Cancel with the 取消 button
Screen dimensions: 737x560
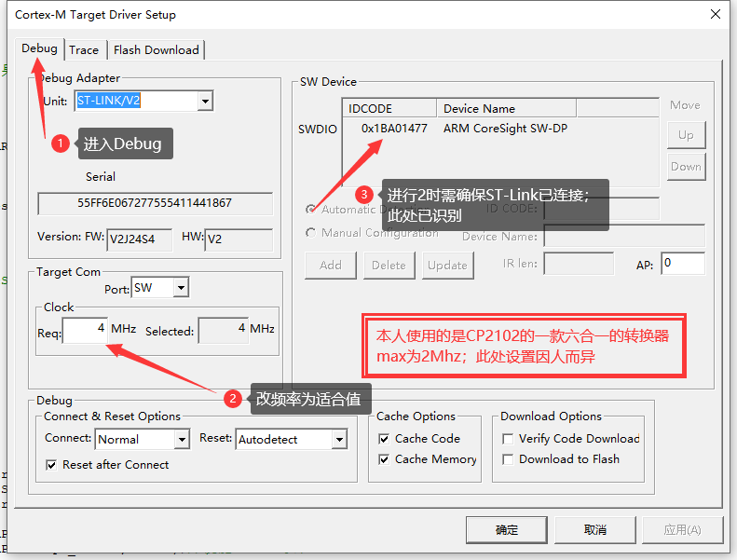pyautogui.click(x=595, y=530)
